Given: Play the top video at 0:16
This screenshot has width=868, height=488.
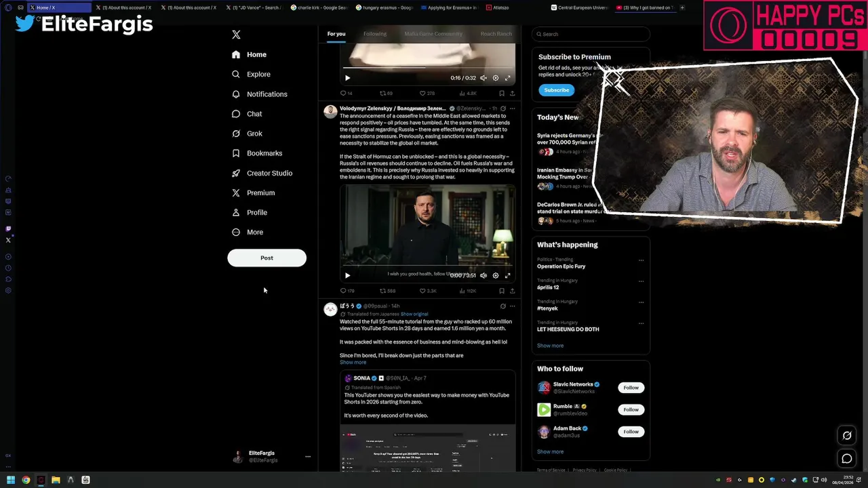Looking at the screenshot, I should [x=347, y=78].
